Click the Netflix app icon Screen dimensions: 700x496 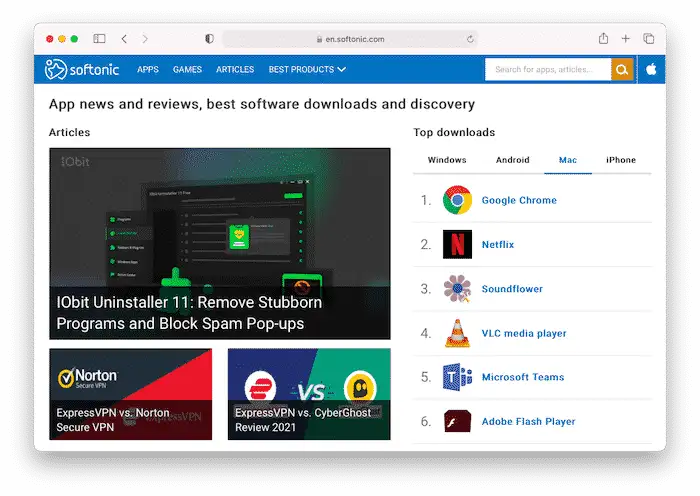pos(457,244)
